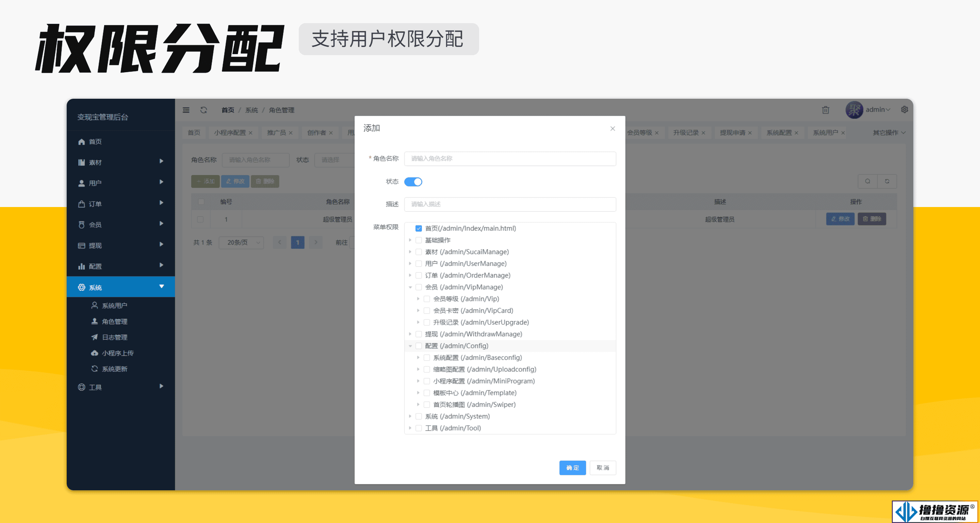Collapse the 配置 (/admin/Config) node
Screen dimensions: 980x523
pos(410,346)
